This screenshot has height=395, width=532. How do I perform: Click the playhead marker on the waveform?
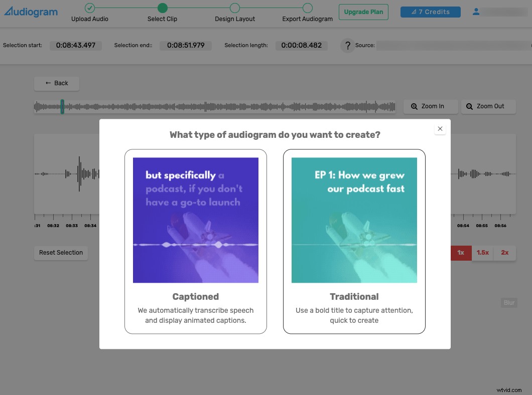[x=61, y=106]
